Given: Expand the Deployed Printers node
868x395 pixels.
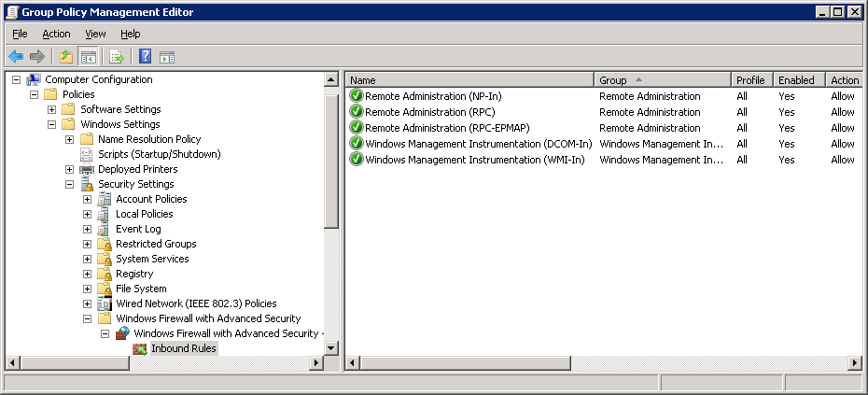Looking at the screenshot, I should coord(69,170).
